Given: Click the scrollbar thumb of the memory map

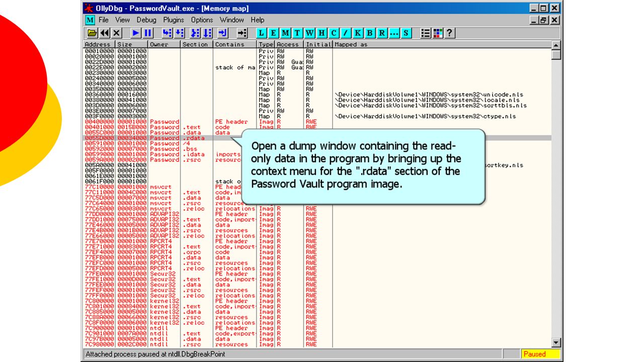Looking at the screenshot, I should [x=556, y=54].
